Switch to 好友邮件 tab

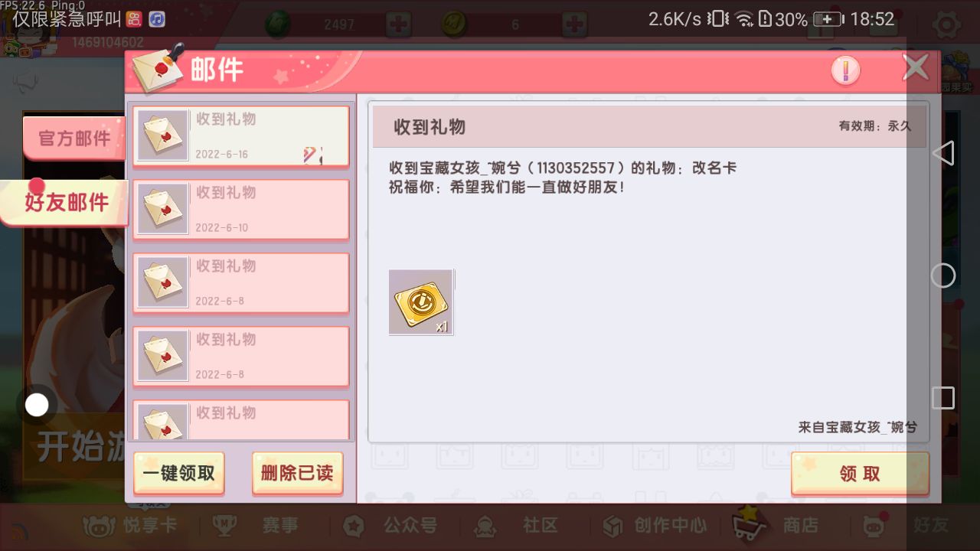tap(65, 203)
